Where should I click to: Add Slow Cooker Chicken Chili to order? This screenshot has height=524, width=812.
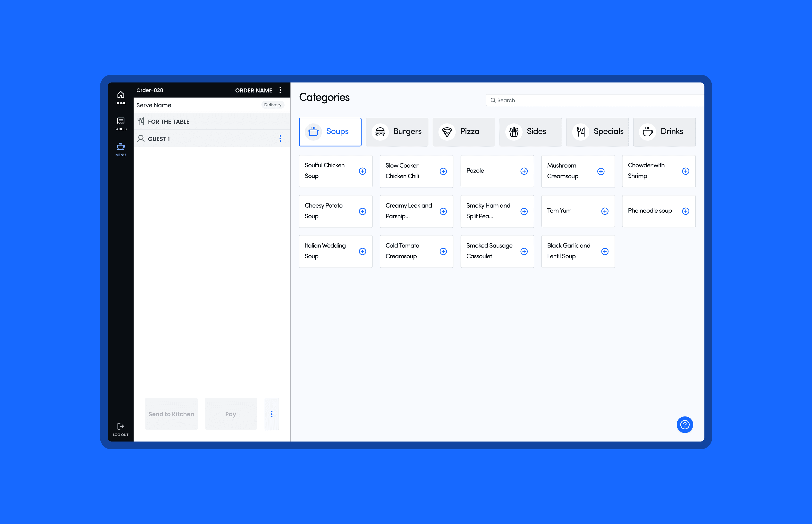coord(443,171)
